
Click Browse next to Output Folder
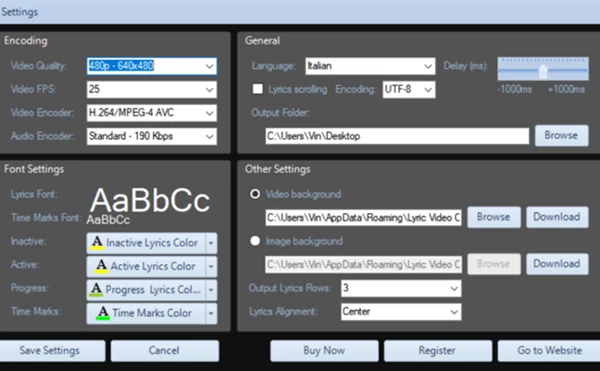[x=561, y=135]
